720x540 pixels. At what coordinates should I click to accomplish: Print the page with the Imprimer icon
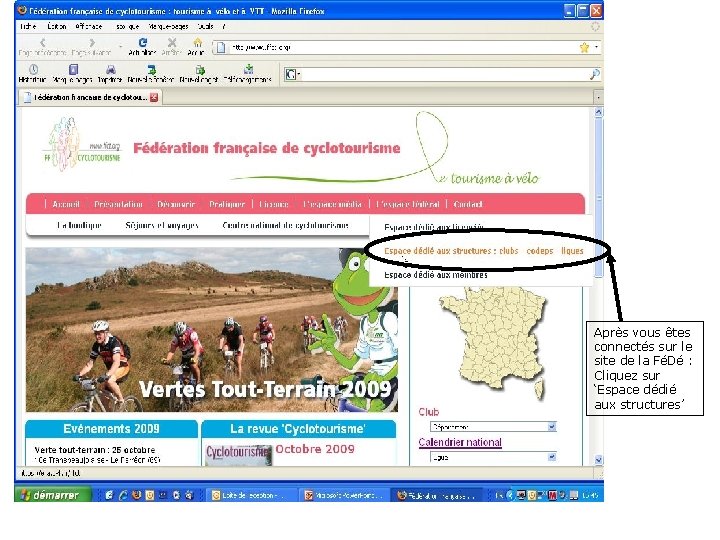pyautogui.click(x=110, y=69)
